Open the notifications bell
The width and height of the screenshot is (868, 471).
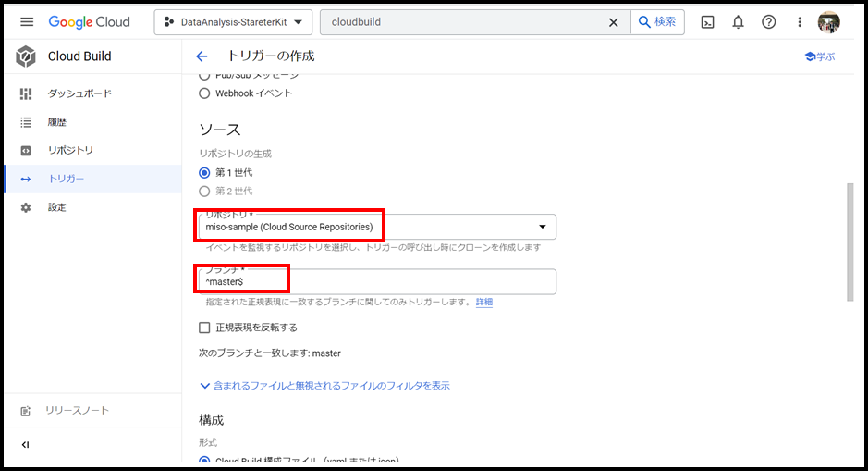click(x=738, y=22)
